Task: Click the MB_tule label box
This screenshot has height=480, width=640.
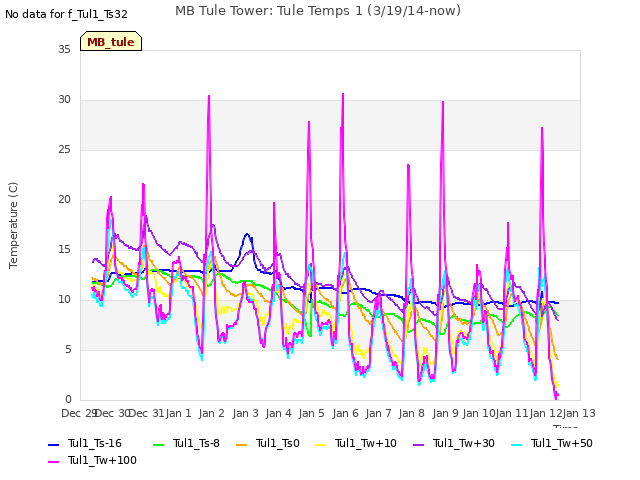Action: (111, 41)
